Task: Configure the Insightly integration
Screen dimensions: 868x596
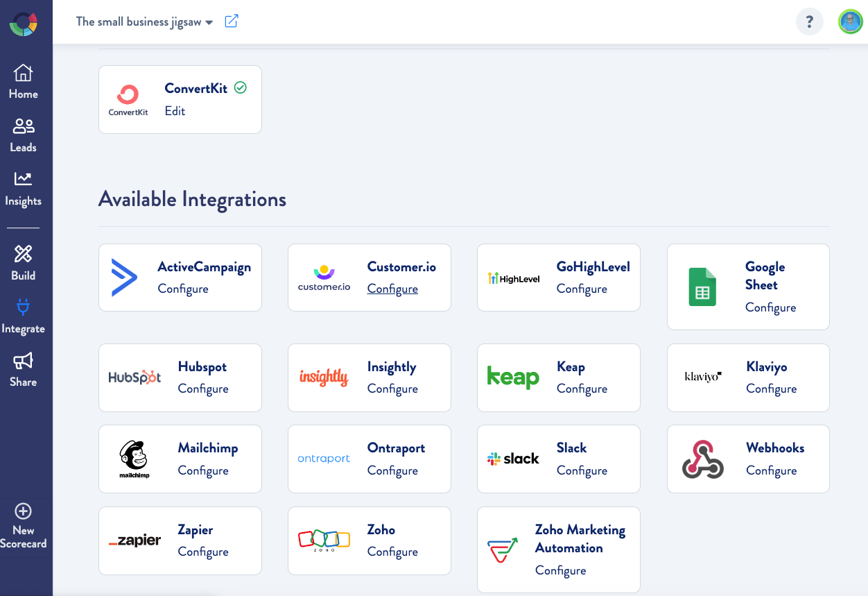Action: (392, 389)
